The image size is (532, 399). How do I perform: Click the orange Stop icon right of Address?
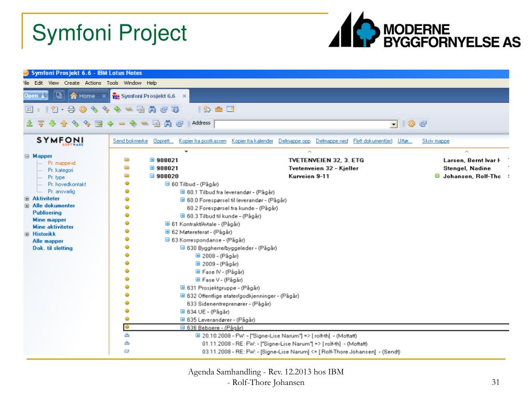[411, 124]
